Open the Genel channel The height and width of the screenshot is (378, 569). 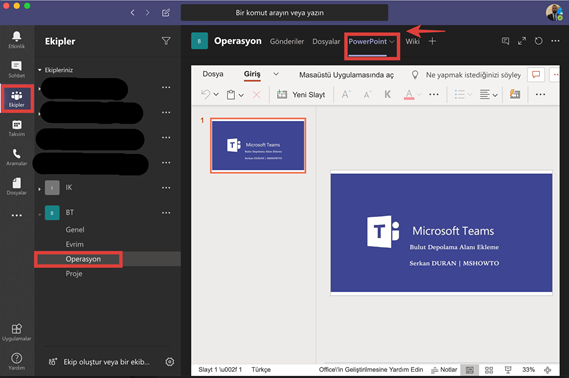coord(75,230)
